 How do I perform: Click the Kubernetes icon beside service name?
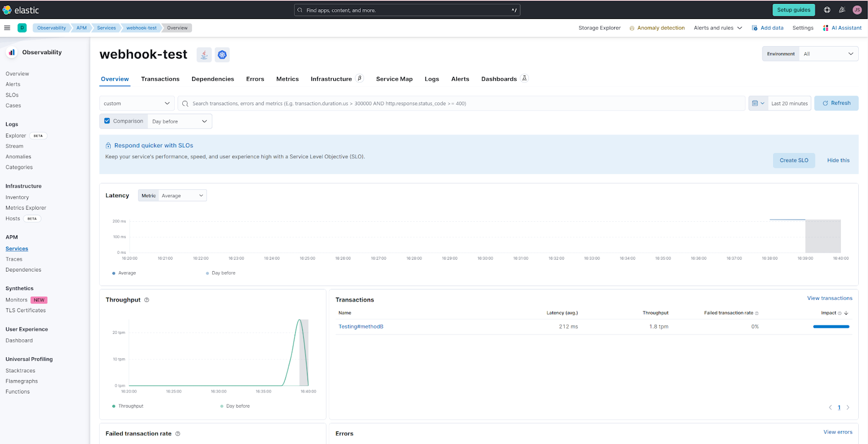[x=222, y=55]
